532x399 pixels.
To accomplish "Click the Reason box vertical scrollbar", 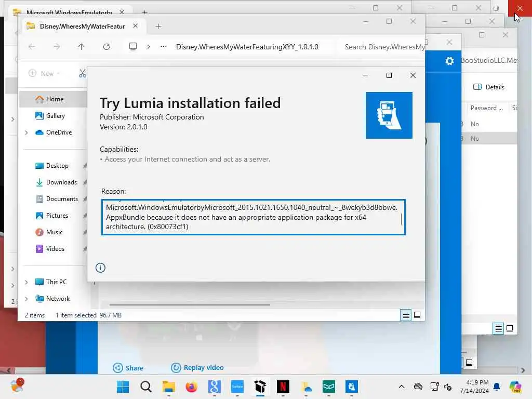I will click(402, 219).
